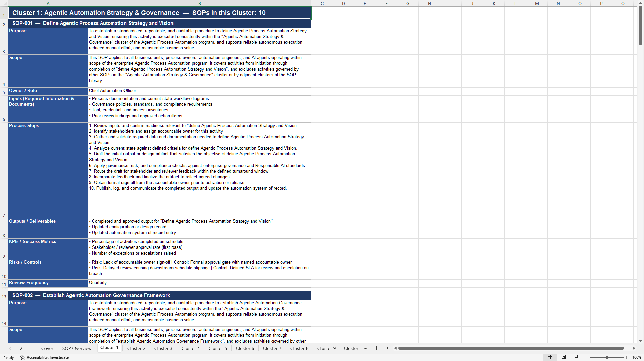This screenshot has width=644, height=361.
Task: Select the SOP-001 heading row cell
Action: point(160,23)
